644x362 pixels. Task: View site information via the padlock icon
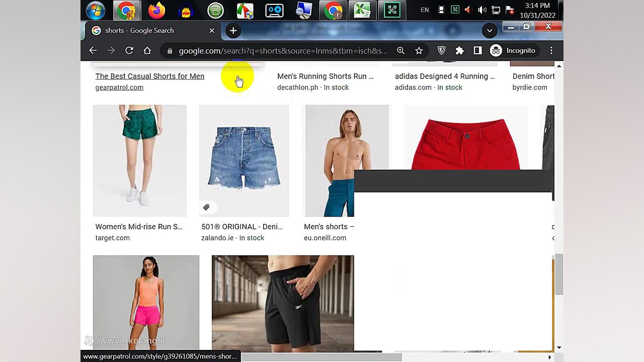(x=170, y=51)
